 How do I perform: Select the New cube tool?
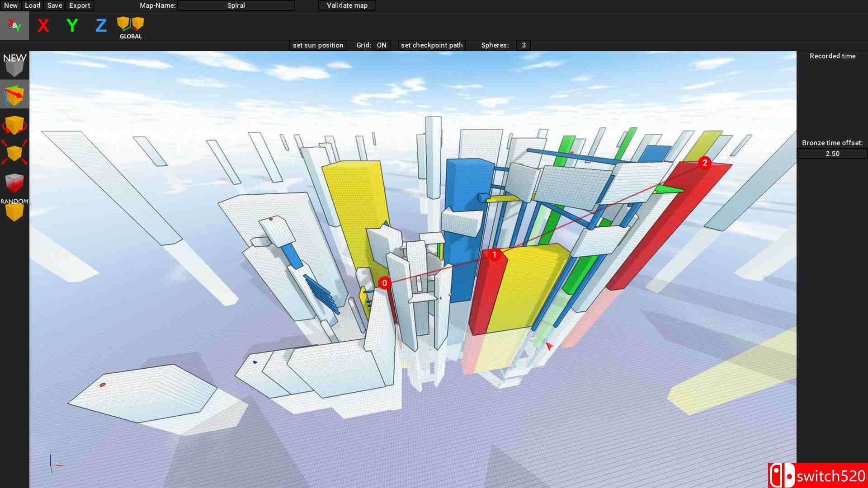click(14, 65)
